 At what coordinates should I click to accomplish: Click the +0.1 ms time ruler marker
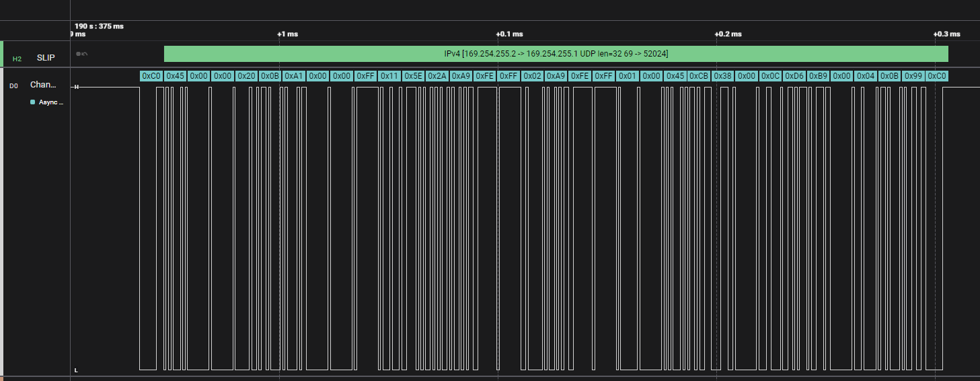pyautogui.click(x=509, y=34)
